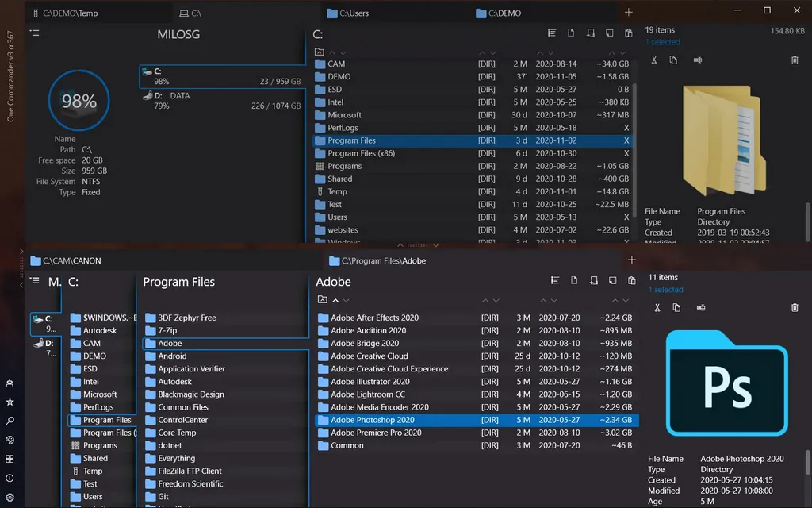Click the top pane '1 selected' text
Viewport: 812px width, 508px height.
click(662, 42)
